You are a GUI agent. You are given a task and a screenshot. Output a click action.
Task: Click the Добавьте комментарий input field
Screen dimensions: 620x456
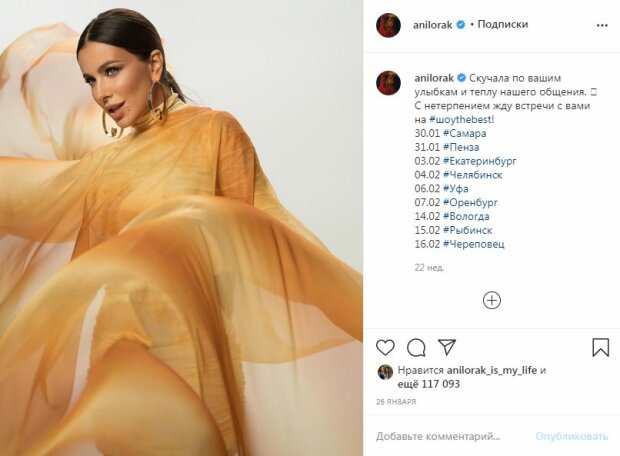[438, 437]
